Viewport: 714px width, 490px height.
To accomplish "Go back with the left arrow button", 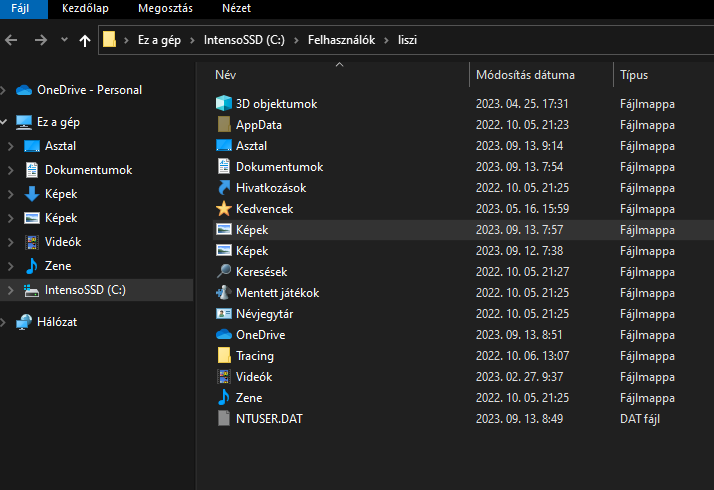I will click(11, 40).
